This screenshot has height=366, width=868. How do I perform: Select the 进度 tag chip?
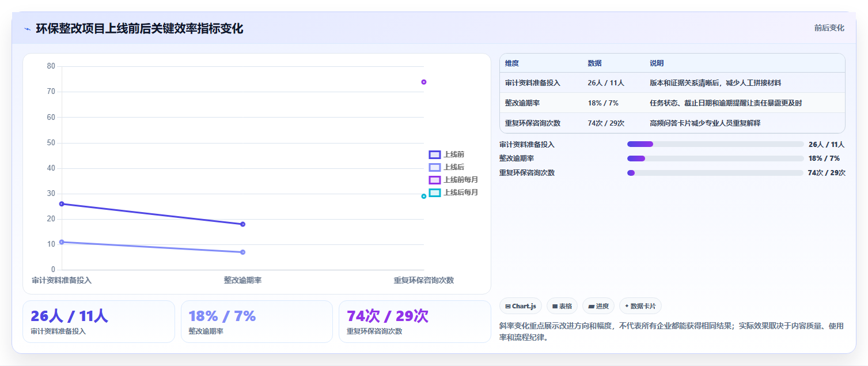click(598, 306)
